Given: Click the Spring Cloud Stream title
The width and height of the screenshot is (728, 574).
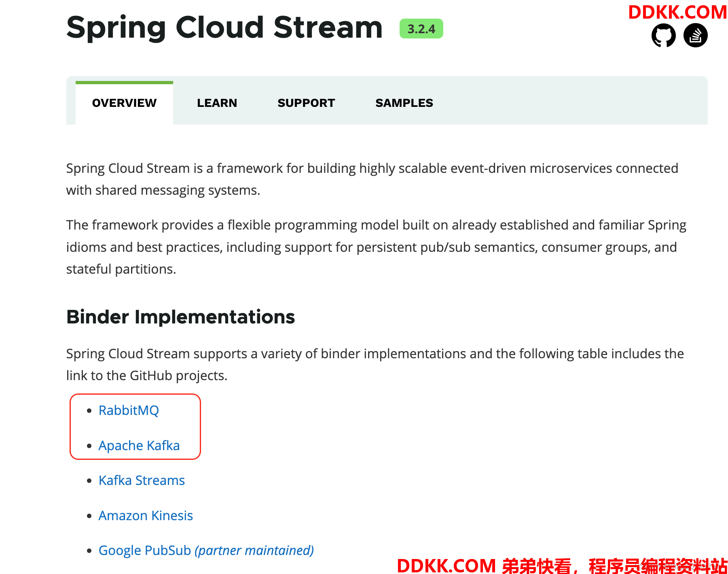Looking at the screenshot, I should coord(224,28).
